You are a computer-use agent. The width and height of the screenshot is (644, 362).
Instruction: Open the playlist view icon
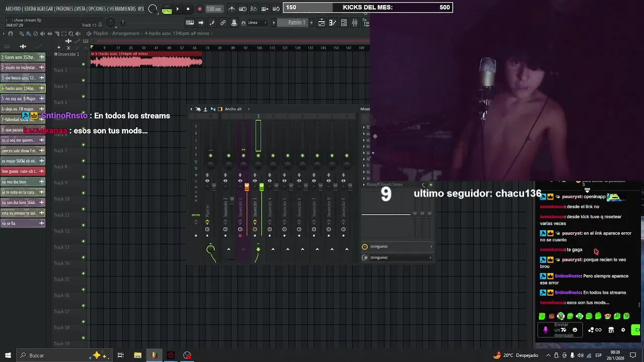(x=322, y=23)
